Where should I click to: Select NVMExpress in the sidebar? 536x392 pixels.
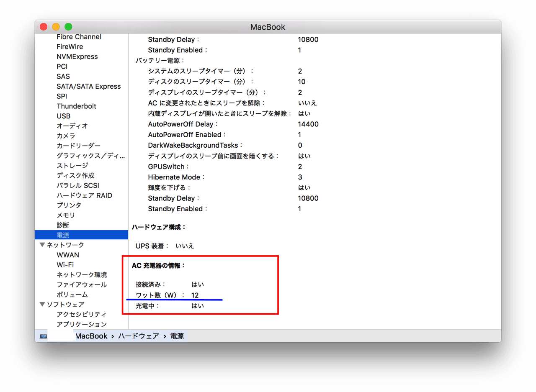pyautogui.click(x=77, y=56)
